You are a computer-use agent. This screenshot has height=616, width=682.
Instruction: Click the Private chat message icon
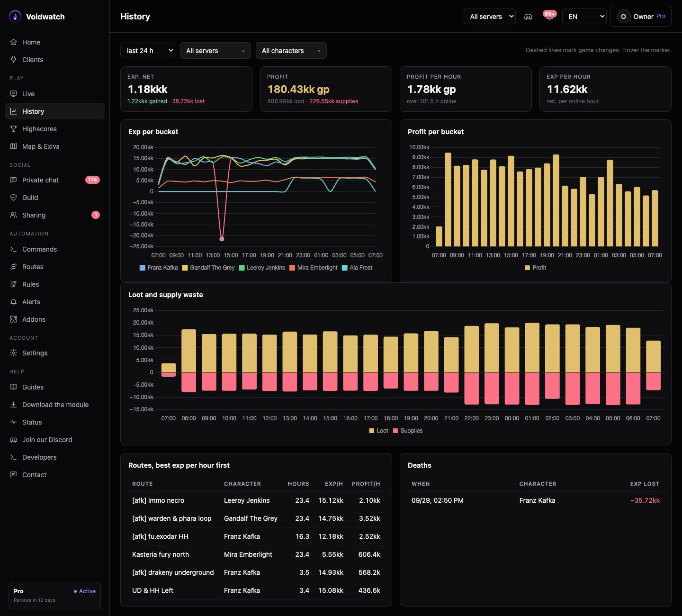13,180
